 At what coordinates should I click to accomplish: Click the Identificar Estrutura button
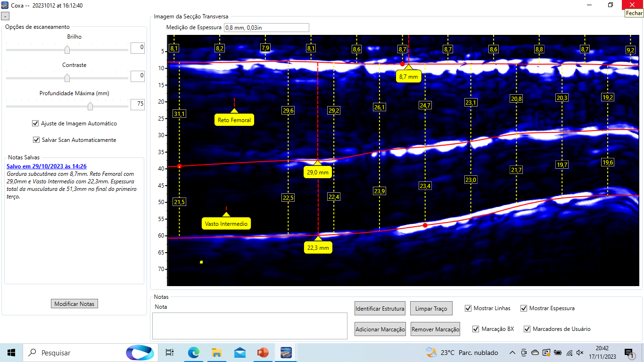pos(380,309)
